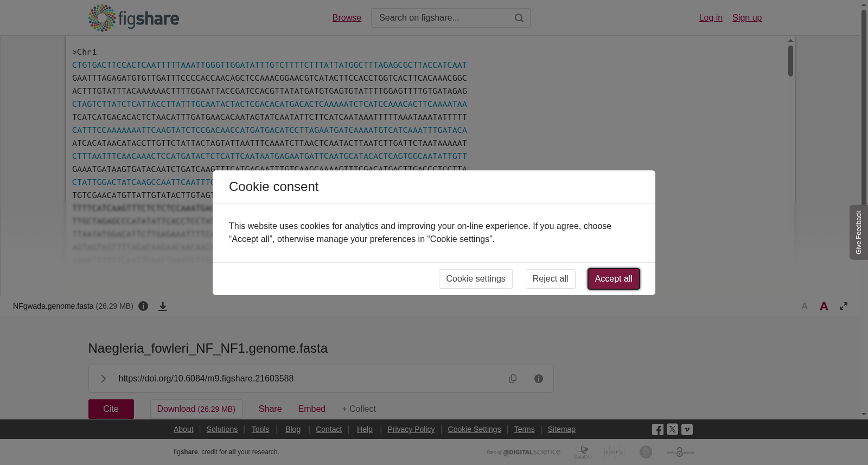The width and height of the screenshot is (868, 465).
Task: Click the >Chr1 header line
Action: coord(85,52)
